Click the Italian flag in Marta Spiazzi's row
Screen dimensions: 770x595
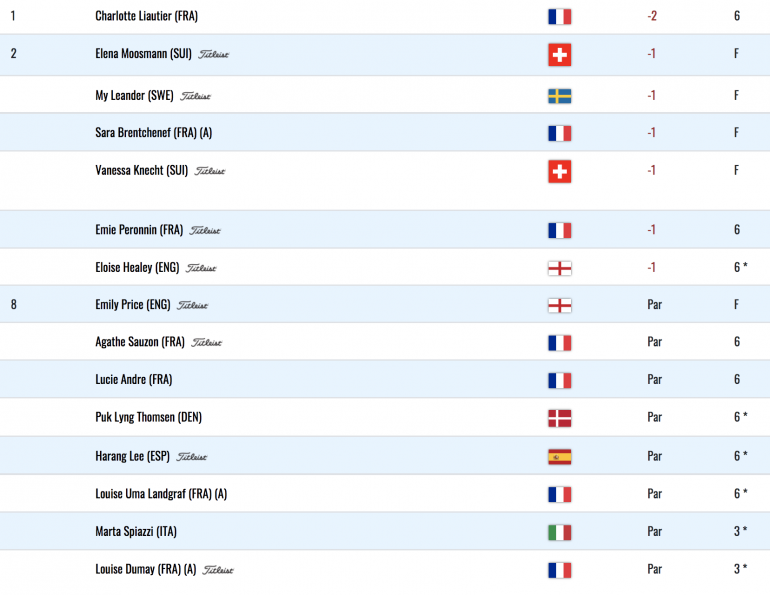[559, 532]
